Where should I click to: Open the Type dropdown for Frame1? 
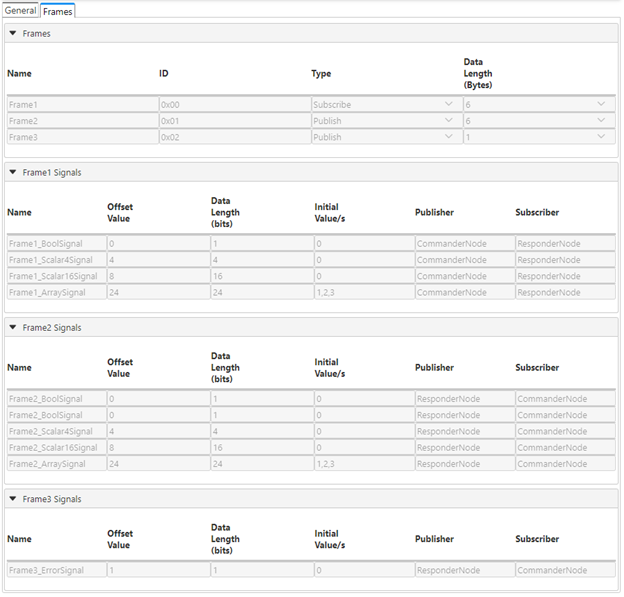(x=387, y=105)
